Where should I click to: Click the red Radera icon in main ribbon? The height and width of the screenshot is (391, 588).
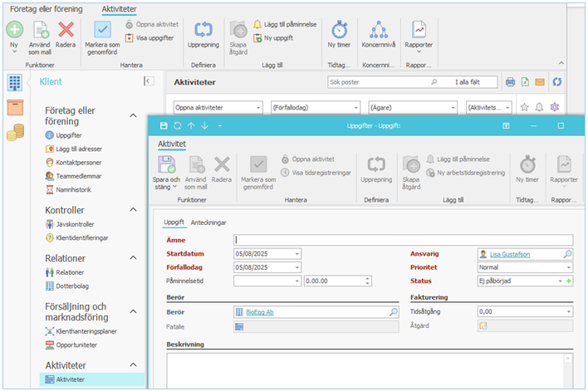coord(66,30)
